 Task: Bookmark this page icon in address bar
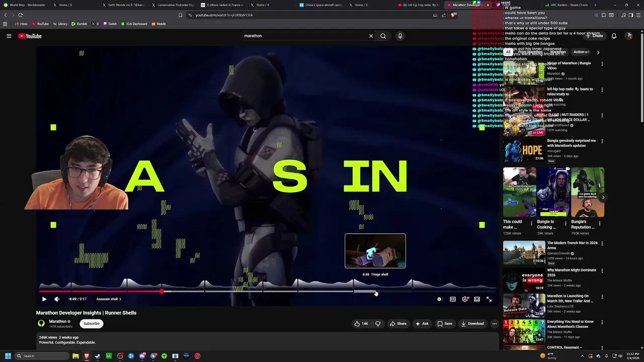180,15
